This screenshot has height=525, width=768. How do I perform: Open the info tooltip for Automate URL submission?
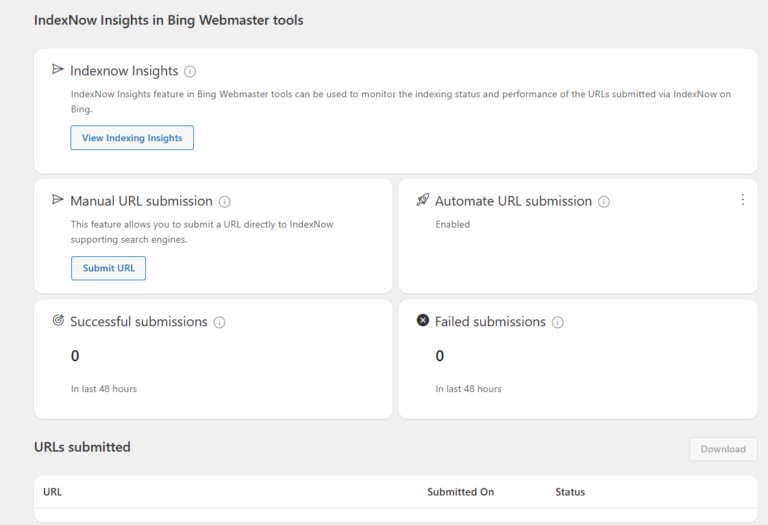604,202
